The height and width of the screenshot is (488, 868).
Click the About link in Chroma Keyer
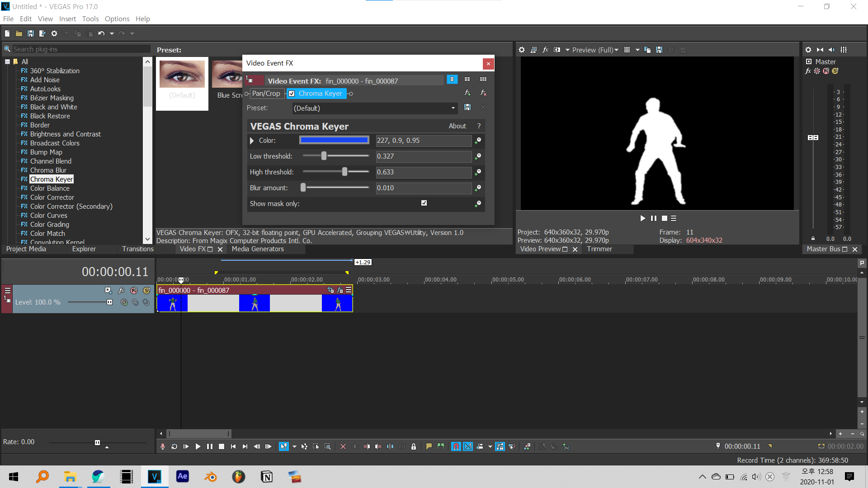click(x=457, y=126)
